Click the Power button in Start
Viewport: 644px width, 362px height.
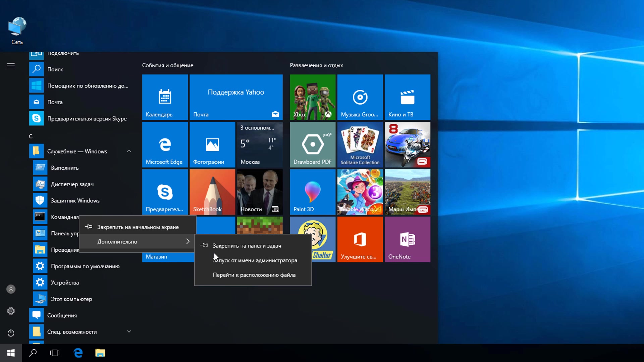[11, 333]
